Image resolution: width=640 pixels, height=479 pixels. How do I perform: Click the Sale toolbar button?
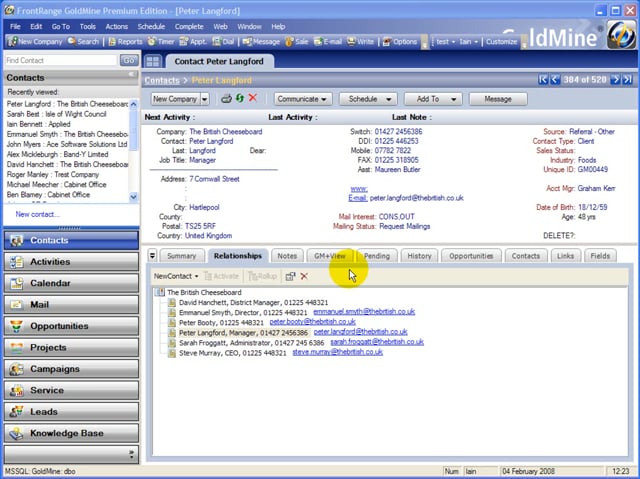point(297,42)
